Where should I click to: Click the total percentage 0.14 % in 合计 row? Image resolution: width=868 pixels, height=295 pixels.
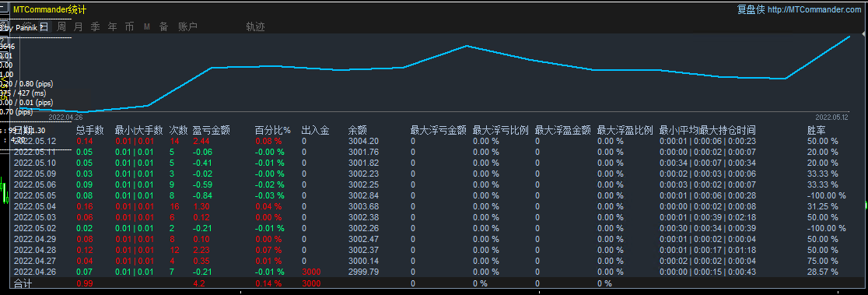point(268,283)
